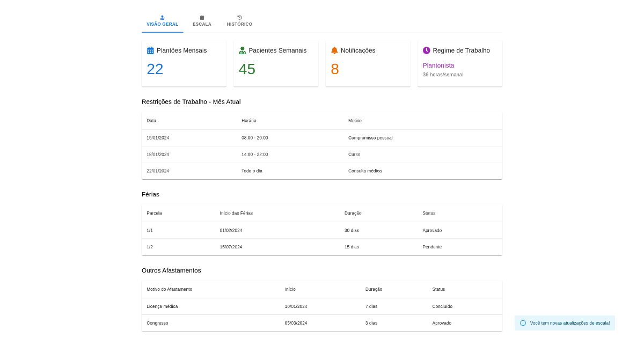Viewport: 644px width, 338px height.
Task: Select the Visão Geral tab
Action: tap(163, 21)
